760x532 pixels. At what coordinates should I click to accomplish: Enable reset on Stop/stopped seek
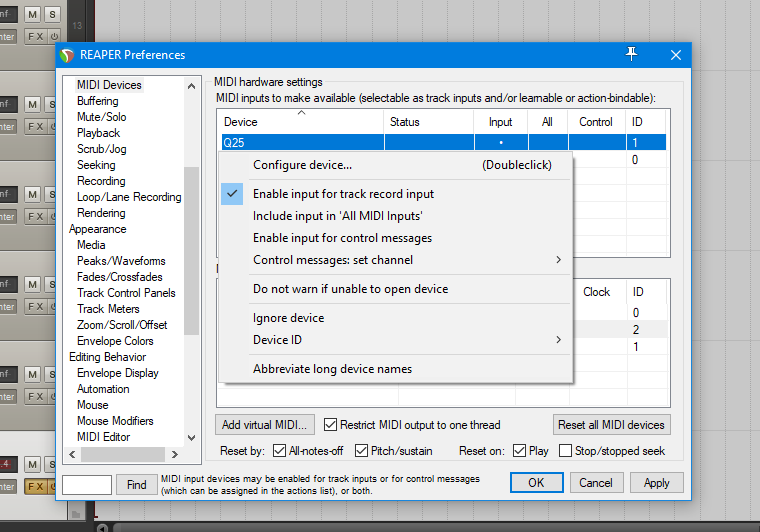tap(566, 451)
